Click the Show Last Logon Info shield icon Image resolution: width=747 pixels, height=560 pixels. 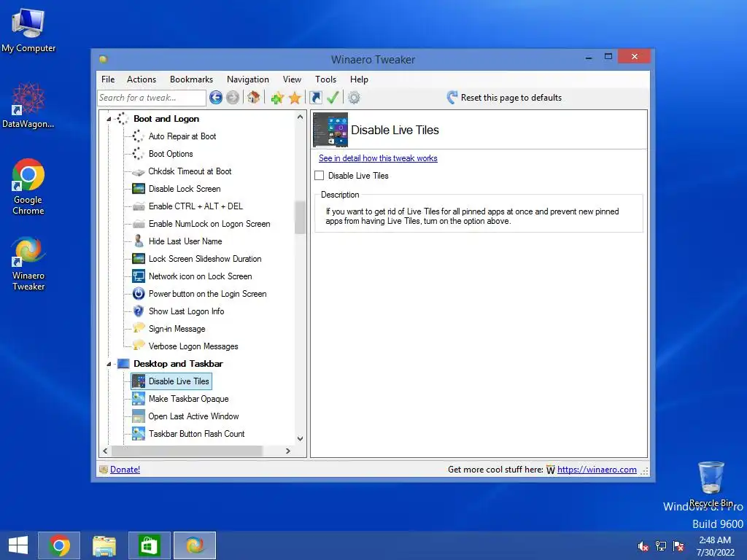coord(138,311)
